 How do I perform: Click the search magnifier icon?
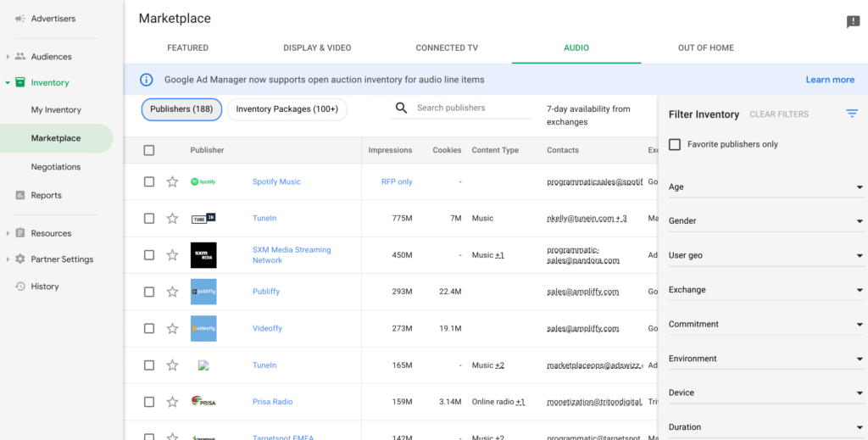point(401,108)
